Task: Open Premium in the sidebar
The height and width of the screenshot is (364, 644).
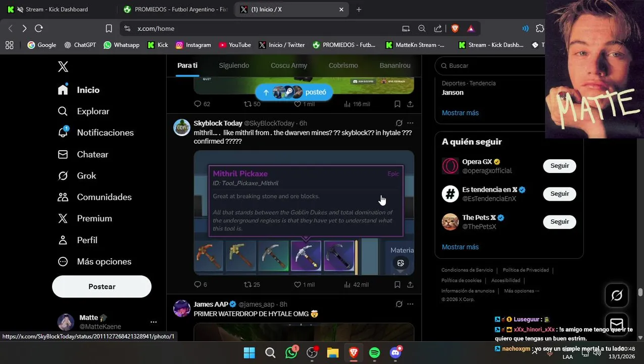Action: [85, 218]
